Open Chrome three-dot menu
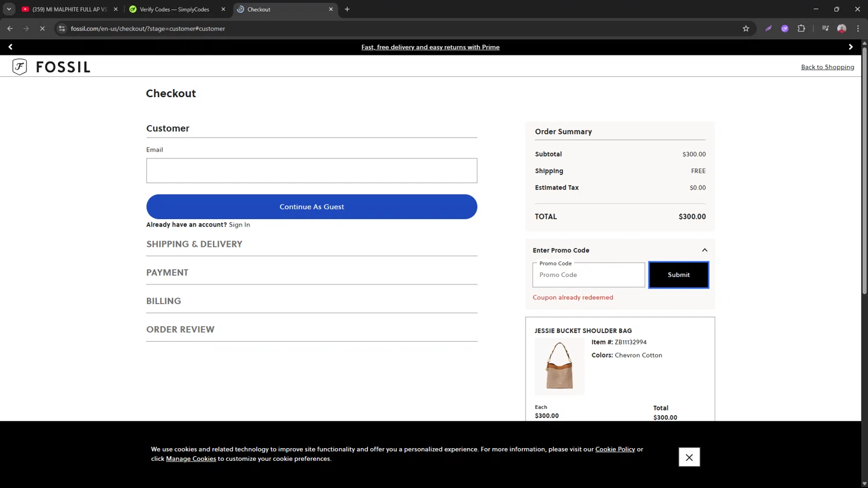 tap(858, 28)
